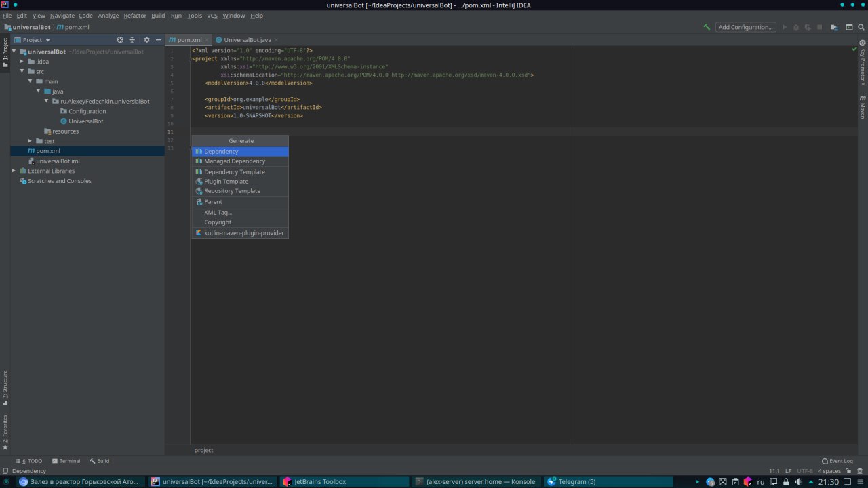This screenshot has height=488, width=868.
Task: Select Managed Dependency in Generate popup
Action: [x=240, y=161]
